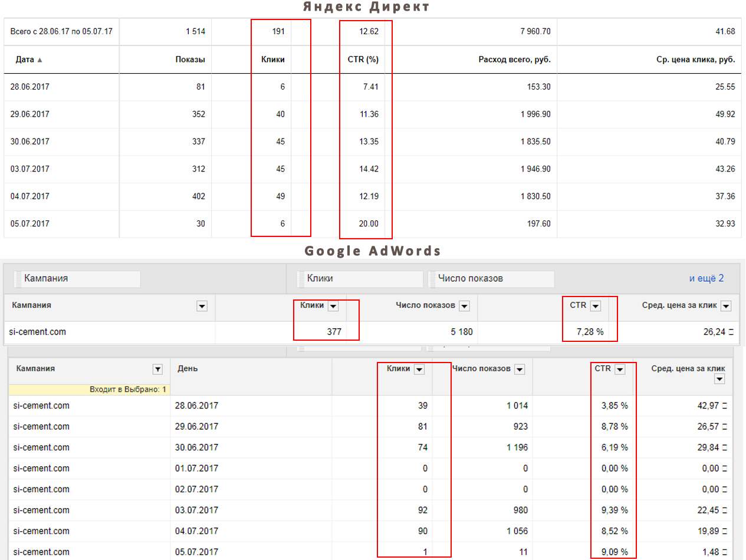Sort Yandex table by the Дата column arrow
This screenshot has width=746, height=560.
(x=40, y=60)
